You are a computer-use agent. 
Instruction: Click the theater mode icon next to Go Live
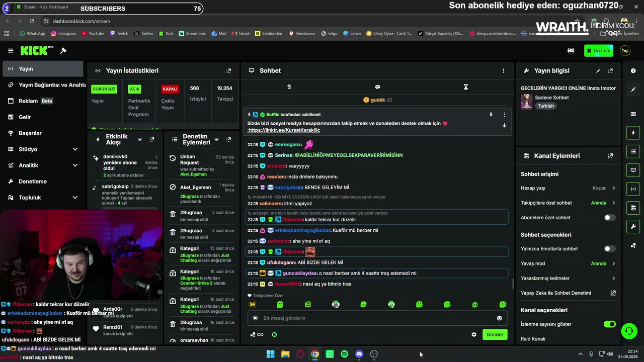(571, 51)
